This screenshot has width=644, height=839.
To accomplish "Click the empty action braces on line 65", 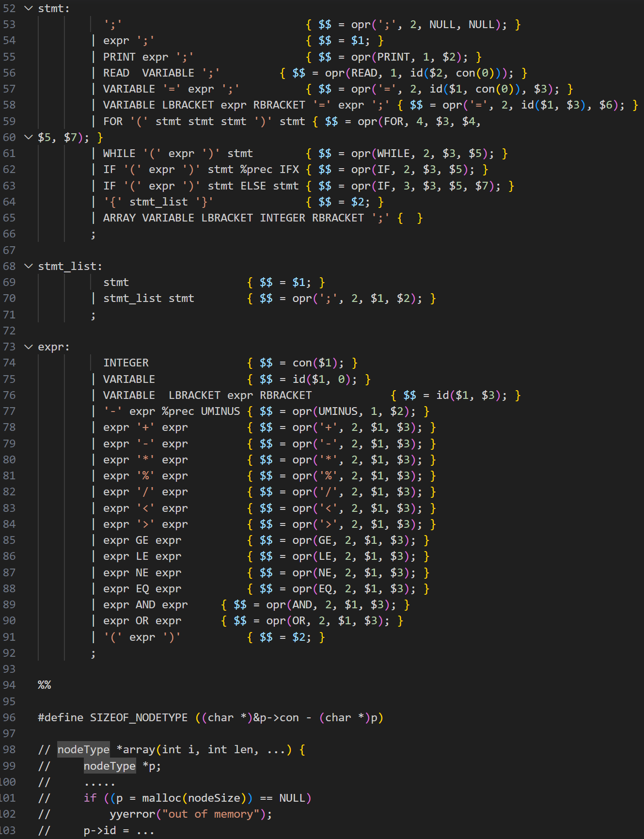I will click(x=409, y=218).
